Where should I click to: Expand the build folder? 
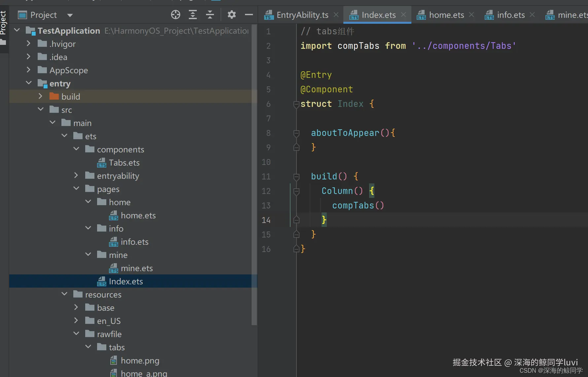point(40,96)
